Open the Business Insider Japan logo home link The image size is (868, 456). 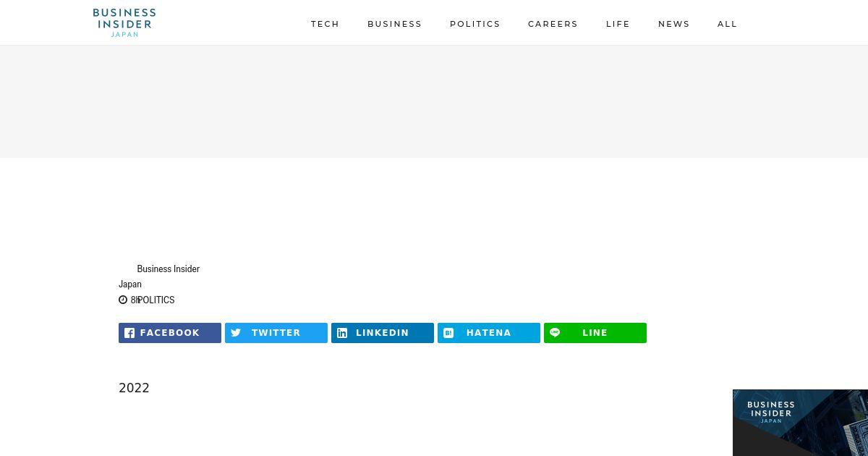124,22
